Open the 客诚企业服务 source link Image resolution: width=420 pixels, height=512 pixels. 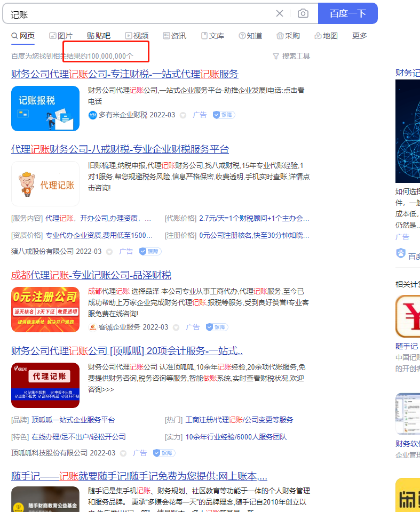pyautogui.click(x=120, y=327)
